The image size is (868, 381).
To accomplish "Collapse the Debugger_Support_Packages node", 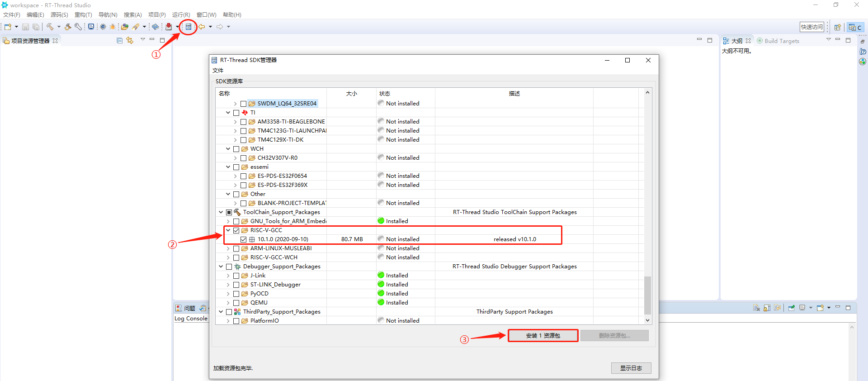I will pyautogui.click(x=221, y=267).
